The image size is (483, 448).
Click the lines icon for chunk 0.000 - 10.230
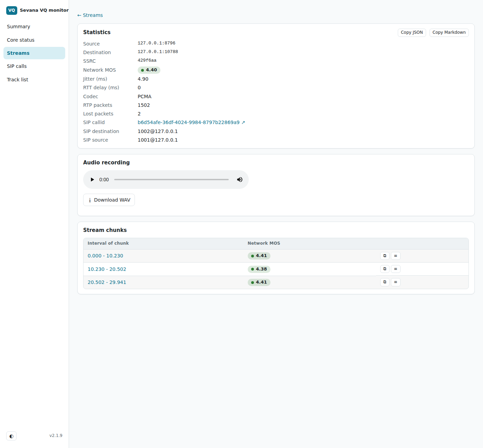click(395, 256)
